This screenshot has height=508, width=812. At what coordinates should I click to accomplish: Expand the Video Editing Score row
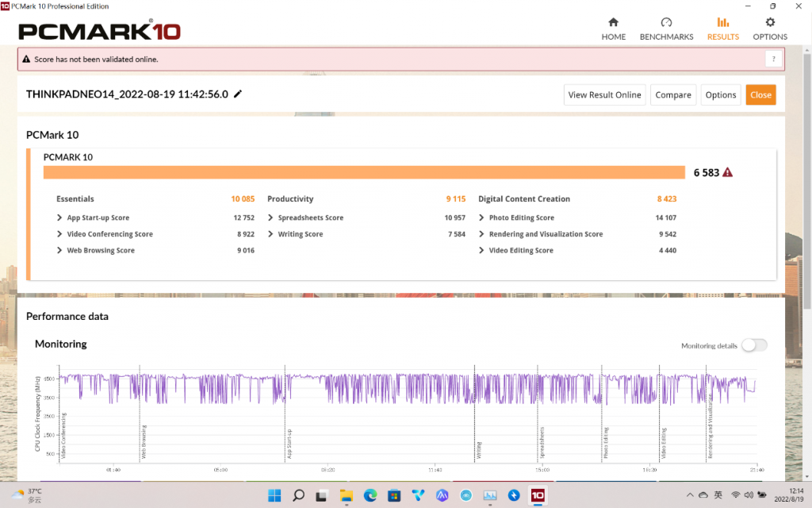[x=482, y=250]
